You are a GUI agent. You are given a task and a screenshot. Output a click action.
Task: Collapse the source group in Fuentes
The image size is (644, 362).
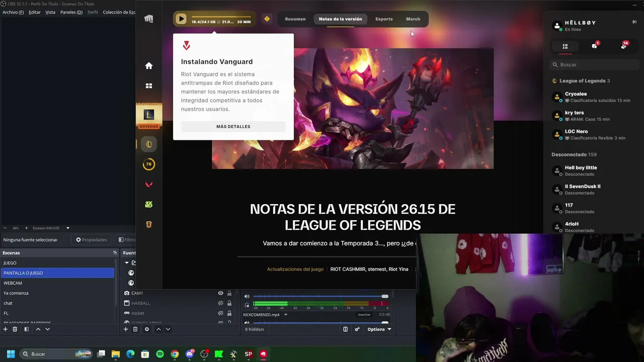pos(127,263)
